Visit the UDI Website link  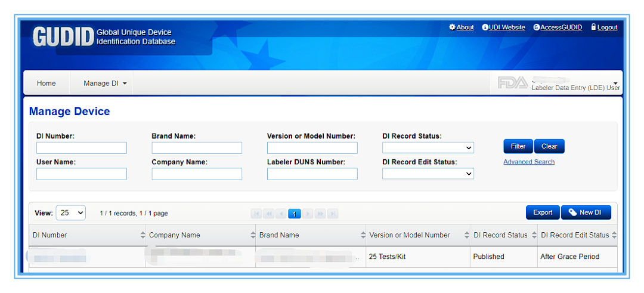(x=503, y=27)
